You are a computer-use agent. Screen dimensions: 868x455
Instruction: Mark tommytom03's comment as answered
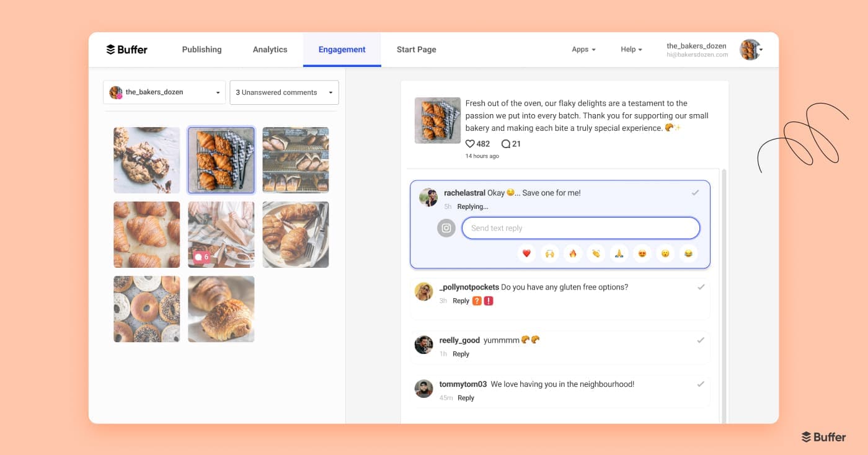[701, 384]
